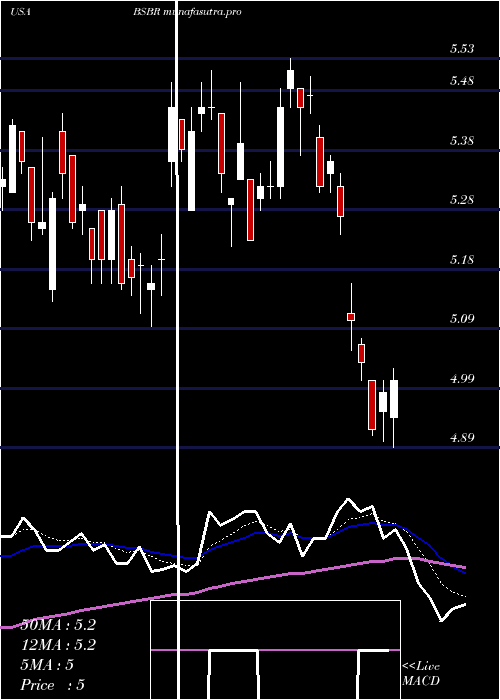This screenshot has height=700, width=500.
Task: Click the 5.09 price axis label
Action: pyautogui.click(x=462, y=319)
